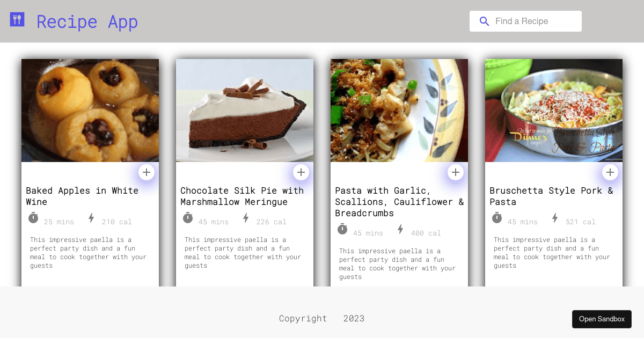Click the timer icon next to 45 mins on Pasta with Garlic
Image resolution: width=644 pixels, height=338 pixels.
click(x=342, y=229)
